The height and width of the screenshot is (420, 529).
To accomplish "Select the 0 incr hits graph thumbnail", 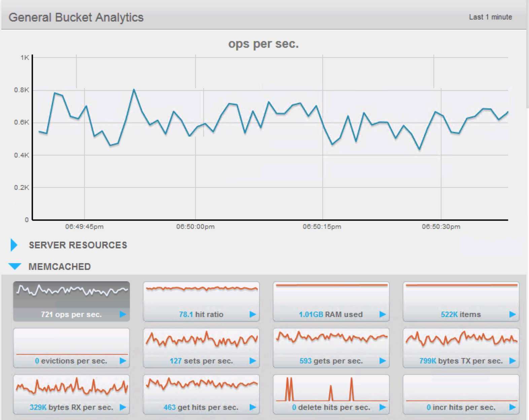I will click(461, 394).
